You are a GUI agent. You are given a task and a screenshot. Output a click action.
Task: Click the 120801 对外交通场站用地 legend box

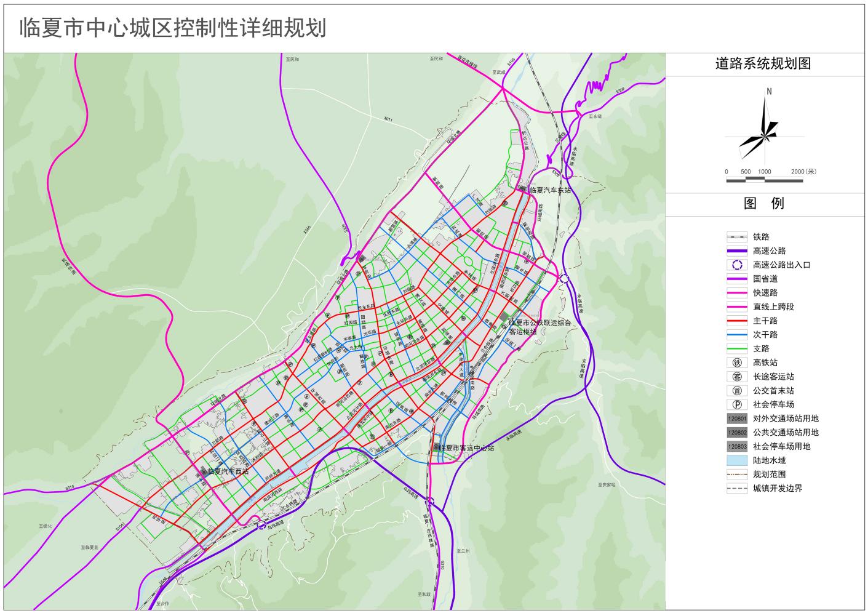pos(736,419)
